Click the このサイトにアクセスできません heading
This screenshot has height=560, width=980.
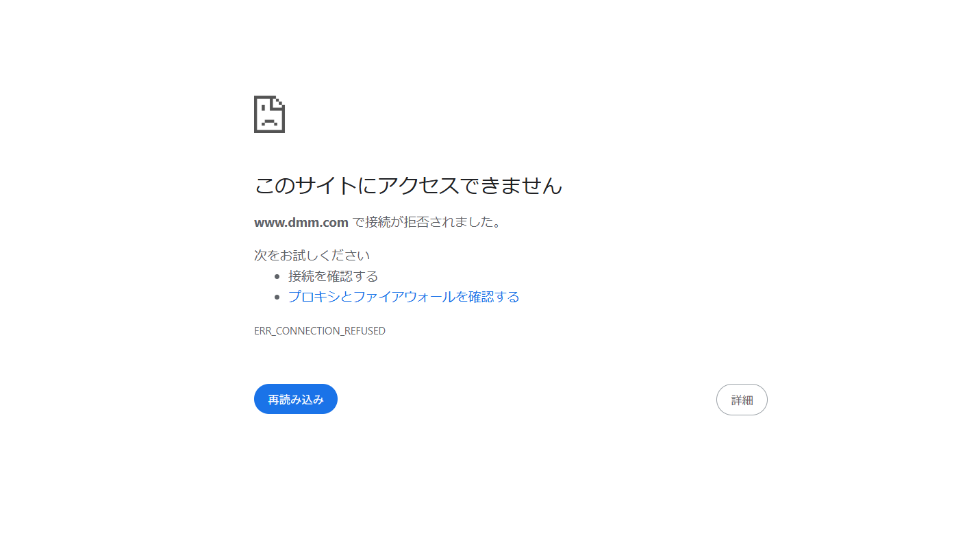point(408,185)
